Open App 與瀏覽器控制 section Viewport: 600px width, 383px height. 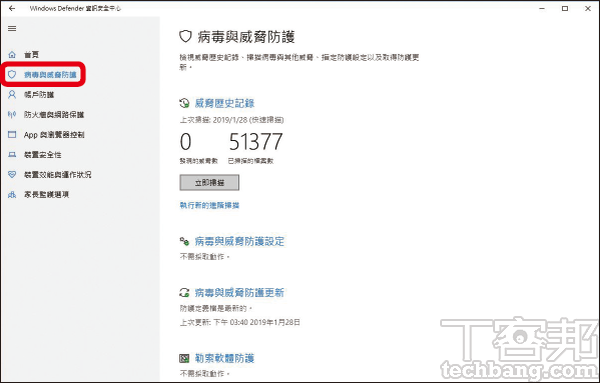click(x=54, y=135)
